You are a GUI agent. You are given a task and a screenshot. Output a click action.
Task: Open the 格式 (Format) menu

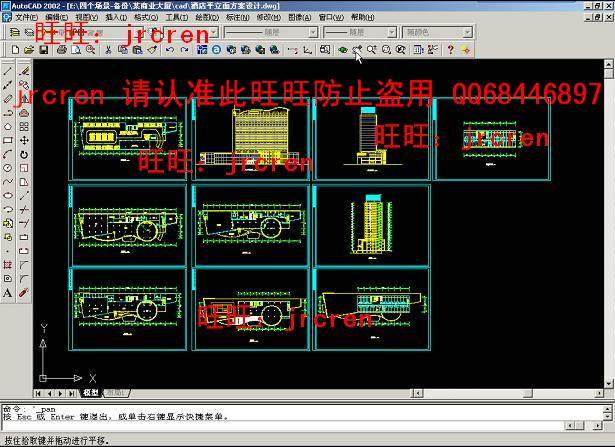146,17
